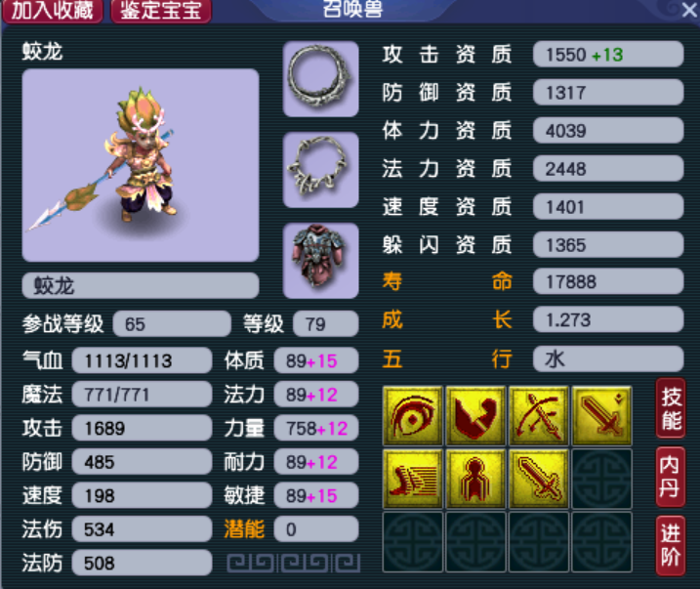700x589 pixels.
Task: Click the flexed arm skill icon
Action: click(475, 416)
